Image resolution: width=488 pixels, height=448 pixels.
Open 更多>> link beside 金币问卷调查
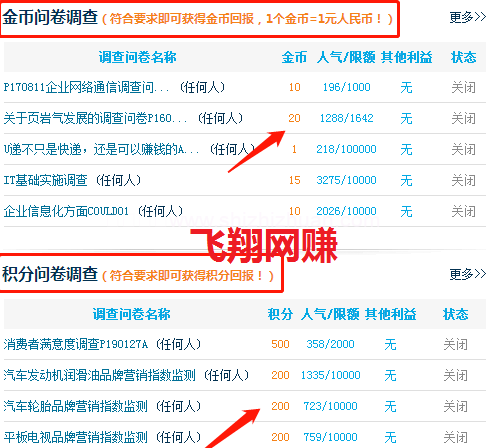pos(468,17)
